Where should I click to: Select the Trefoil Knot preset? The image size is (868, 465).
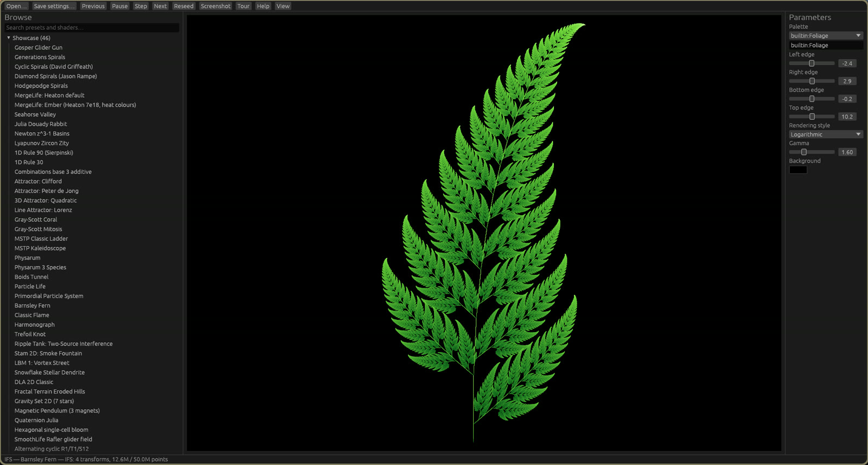tap(30, 334)
